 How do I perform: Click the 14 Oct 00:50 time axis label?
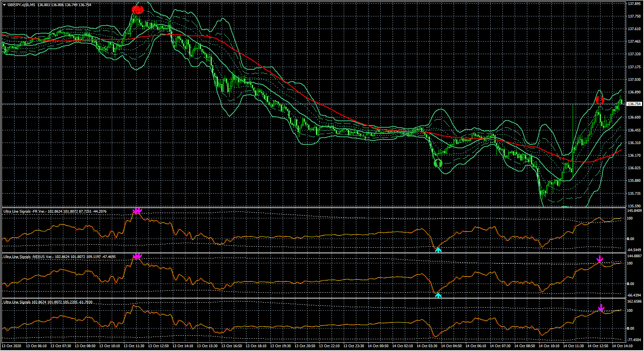pos(378,346)
